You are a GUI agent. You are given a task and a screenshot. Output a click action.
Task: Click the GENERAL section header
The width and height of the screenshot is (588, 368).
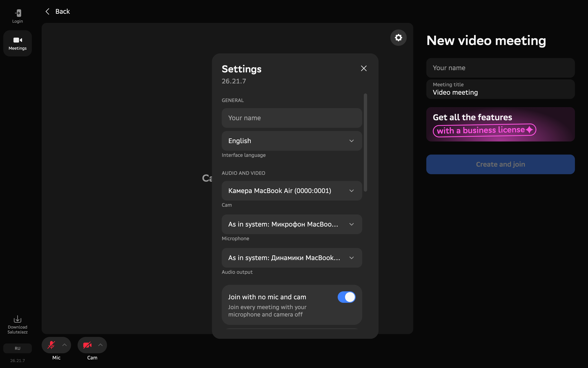[x=233, y=100]
